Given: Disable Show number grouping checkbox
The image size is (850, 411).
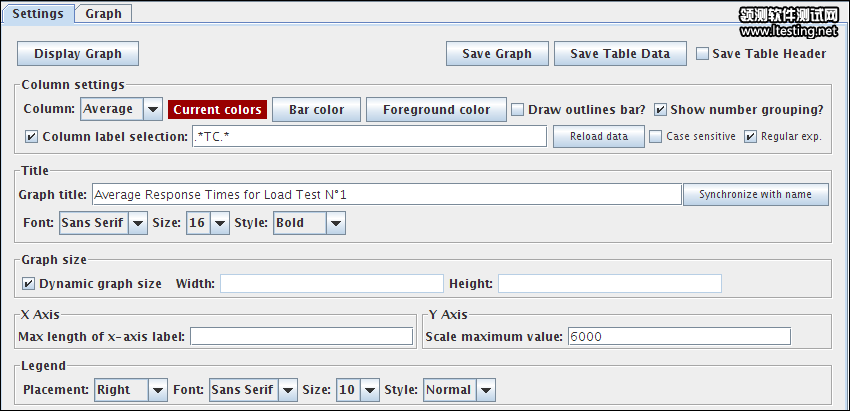Looking at the screenshot, I should (x=660, y=110).
